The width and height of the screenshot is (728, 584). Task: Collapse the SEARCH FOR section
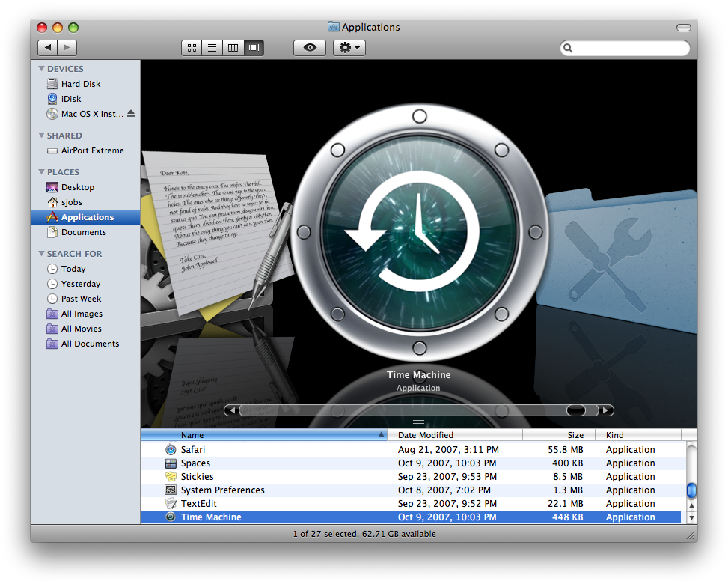pyautogui.click(x=42, y=254)
